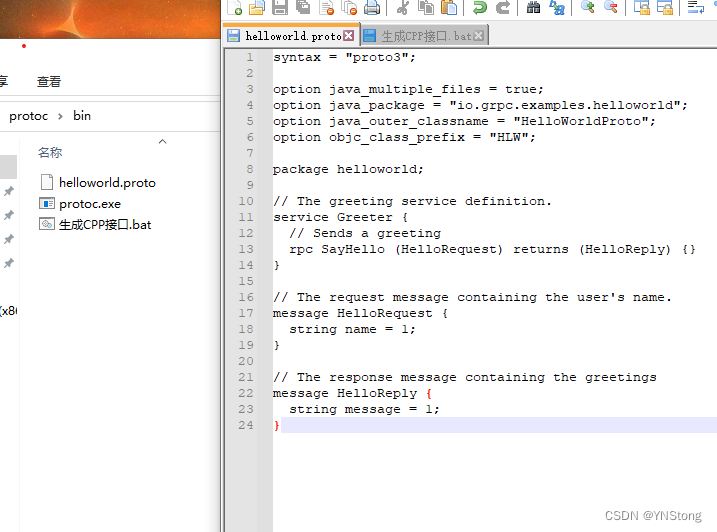Screen dimensions: 717x532
Task: Click the 'option objc_class_prefix' line
Action: 404,137
